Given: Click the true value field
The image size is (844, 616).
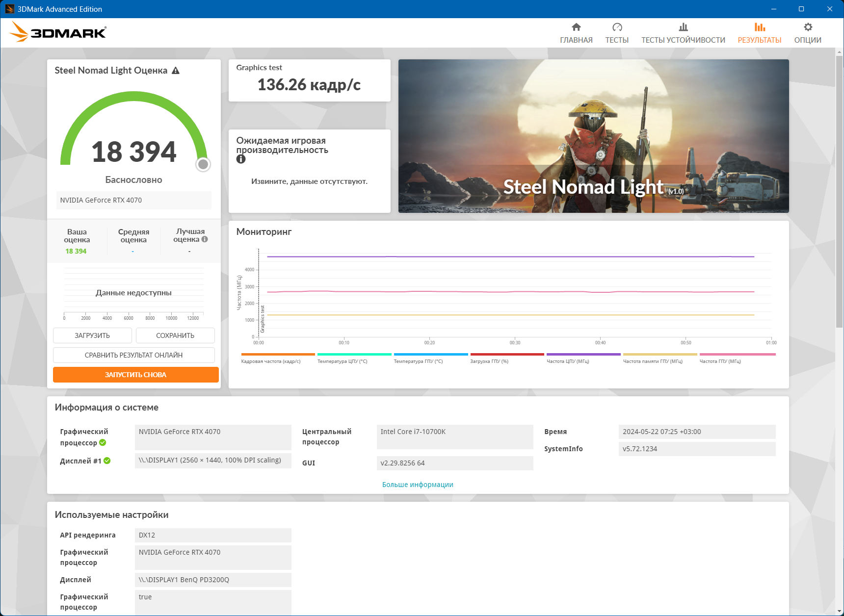Looking at the screenshot, I should (213, 602).
